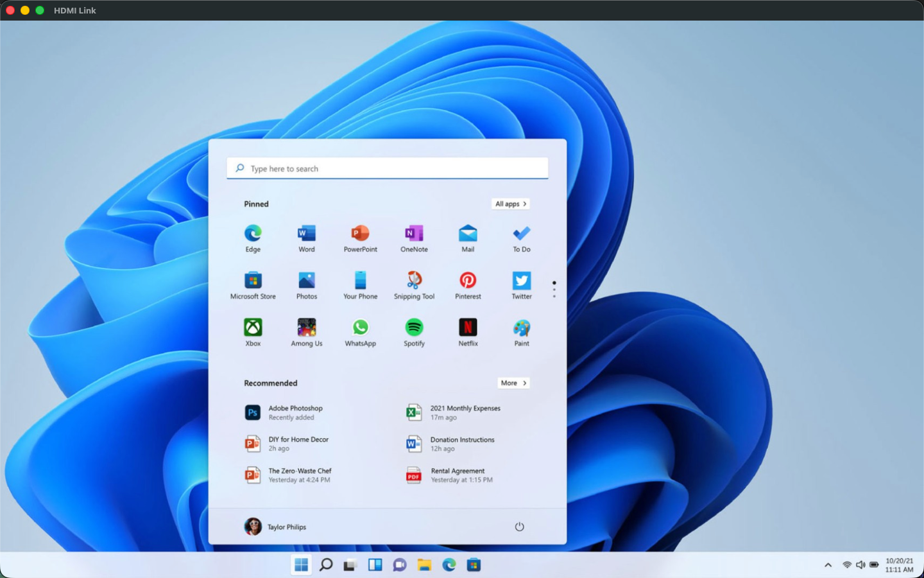
Task: Click the Type here to search field
Action: pos(388,168)
